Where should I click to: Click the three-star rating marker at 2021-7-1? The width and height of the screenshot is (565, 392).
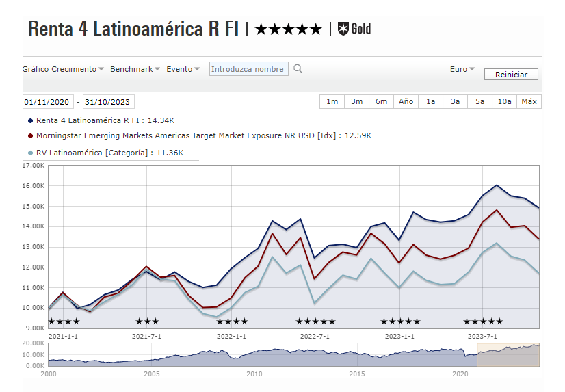(x=147, y=322)
